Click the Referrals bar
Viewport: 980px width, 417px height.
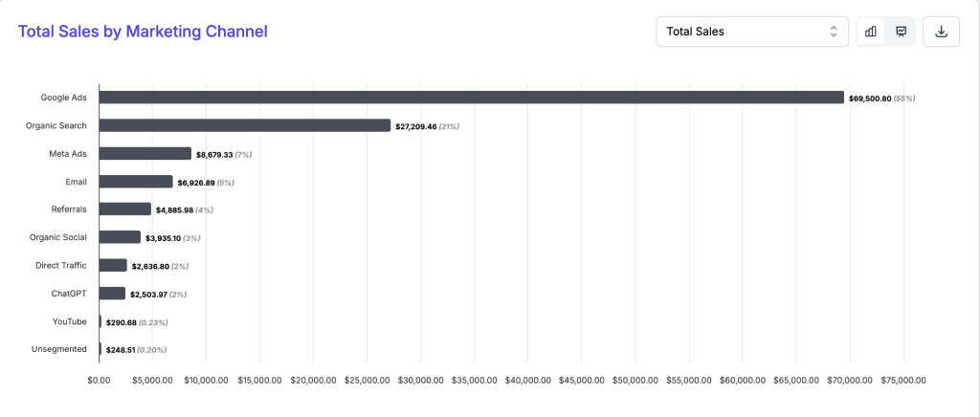coord(125,209)
